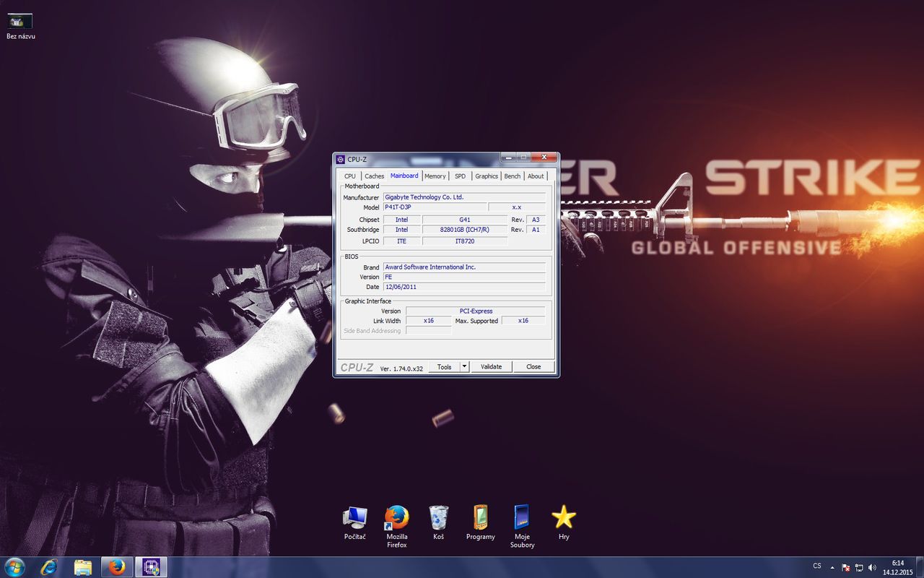Open the About tab

click(536, 176)
